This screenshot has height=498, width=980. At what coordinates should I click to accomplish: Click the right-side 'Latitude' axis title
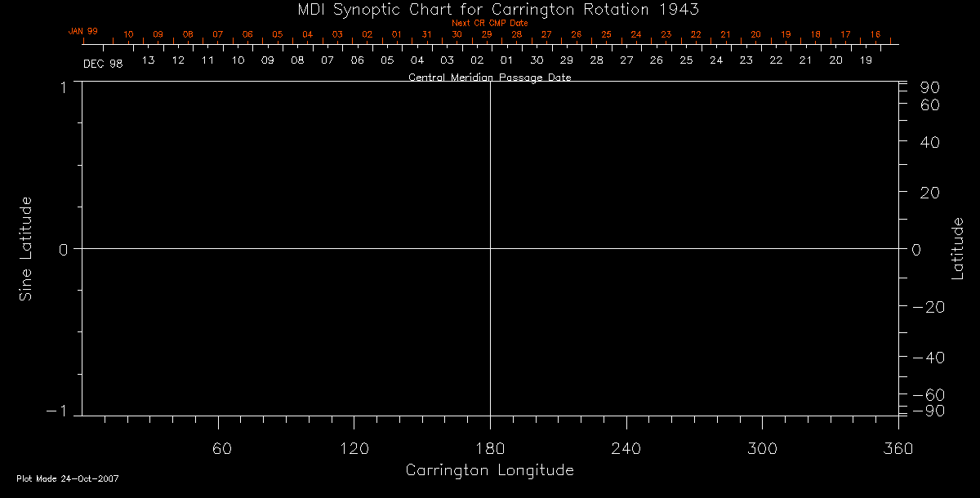pos(958,248)
